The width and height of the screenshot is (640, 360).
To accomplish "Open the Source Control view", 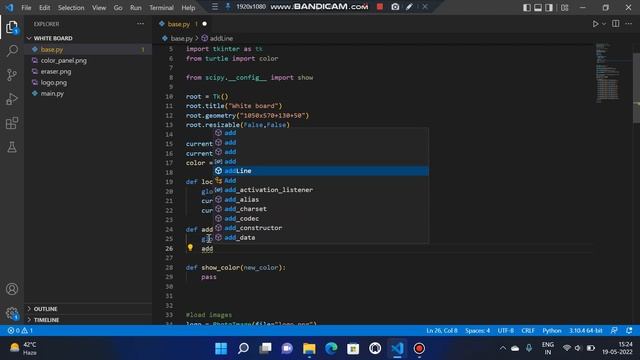I will click(x=12, y=75).
